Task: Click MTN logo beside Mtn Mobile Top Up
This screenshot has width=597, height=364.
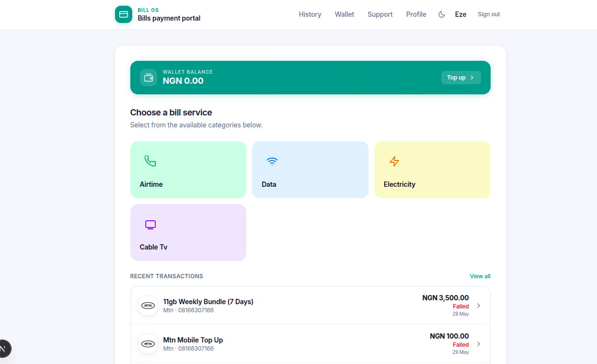Action: coord(148,344)
